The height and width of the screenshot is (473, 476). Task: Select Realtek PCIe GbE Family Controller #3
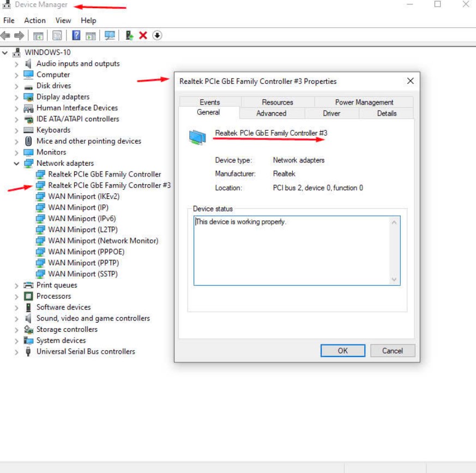tap(109, 185)
